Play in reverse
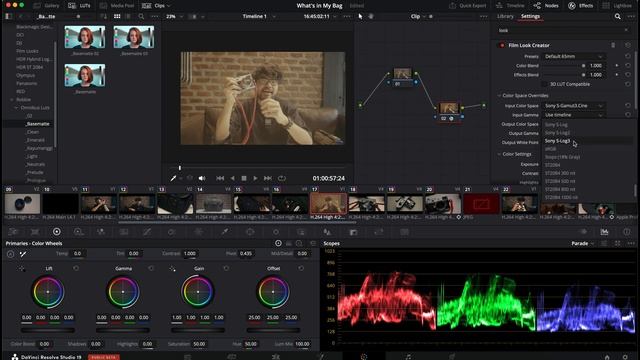This screenshot has height=360, width=640. coord(232,178)
